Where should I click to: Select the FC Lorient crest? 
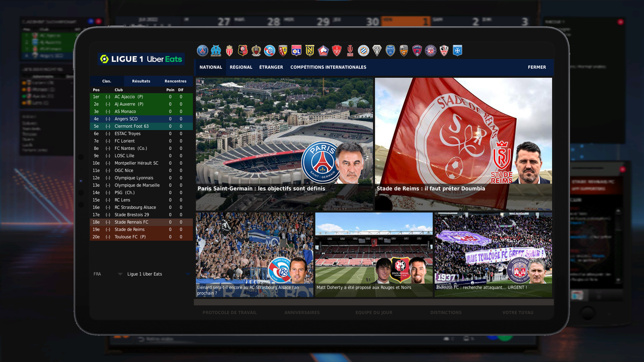coord(404,50)
